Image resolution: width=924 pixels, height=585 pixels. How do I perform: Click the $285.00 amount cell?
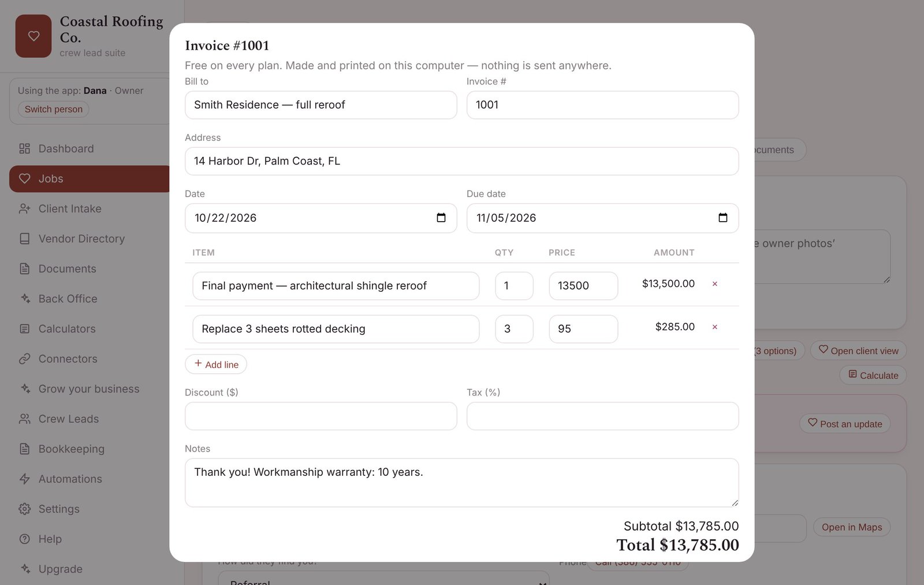click(675, 327)
